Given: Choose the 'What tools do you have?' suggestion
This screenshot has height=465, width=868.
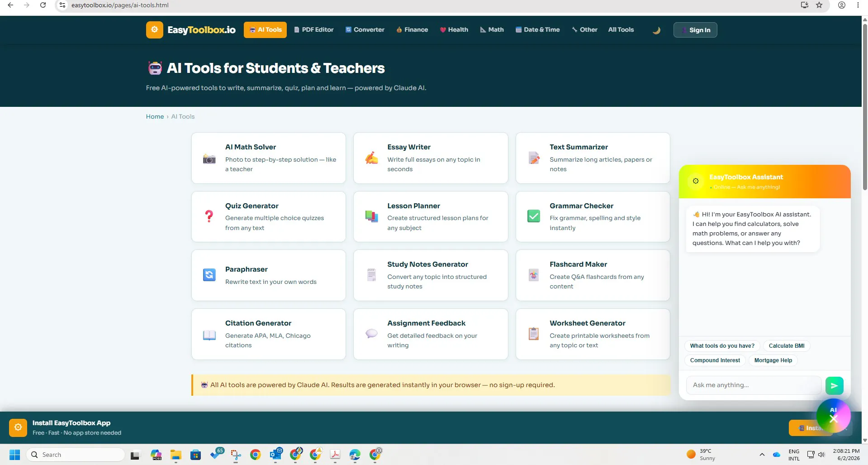Looking at the screenshot, I should (x=722, y=346).
